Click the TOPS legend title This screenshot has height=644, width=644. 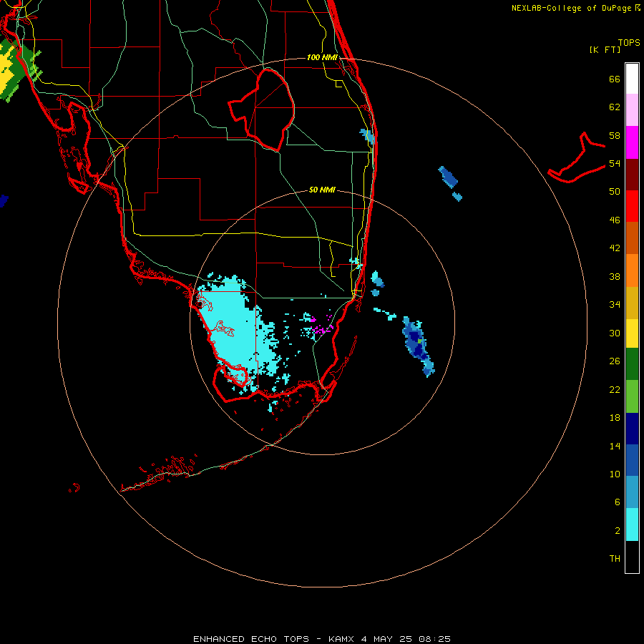629,42
